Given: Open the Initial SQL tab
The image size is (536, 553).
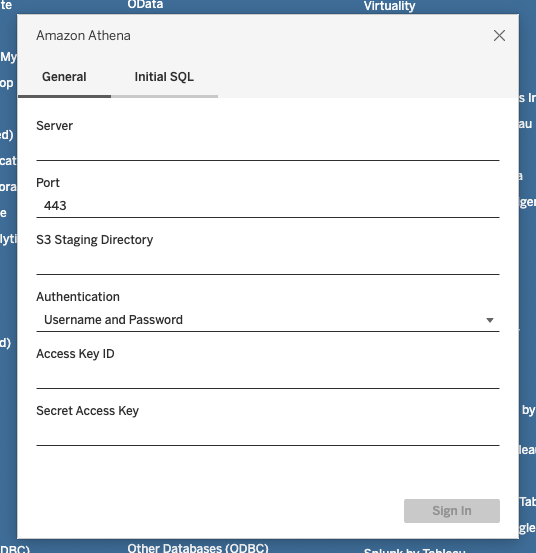Looking at the screenshot, I should point(164,77).
